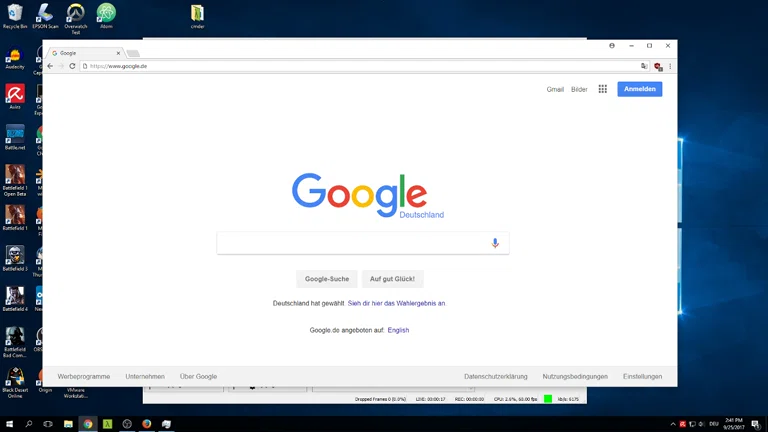
Task: Go back with Chrome's back arrow
Action: [x=50, y=66]
